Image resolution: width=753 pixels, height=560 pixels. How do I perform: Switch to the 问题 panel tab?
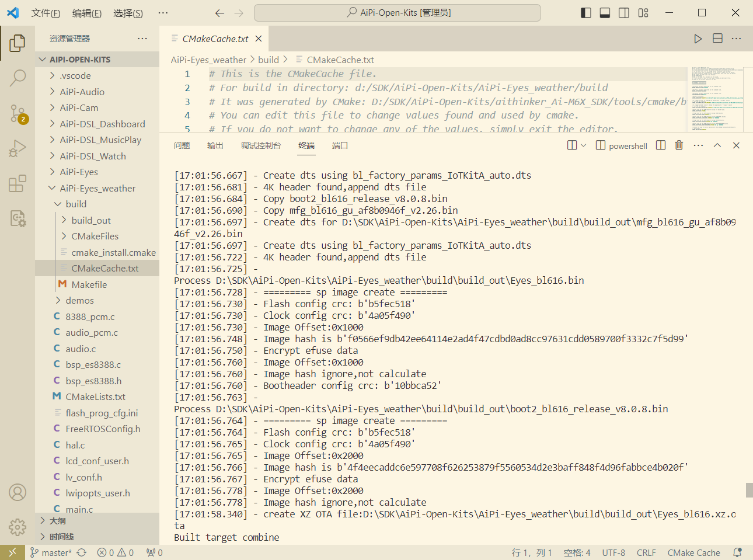[x=182, y=145]
